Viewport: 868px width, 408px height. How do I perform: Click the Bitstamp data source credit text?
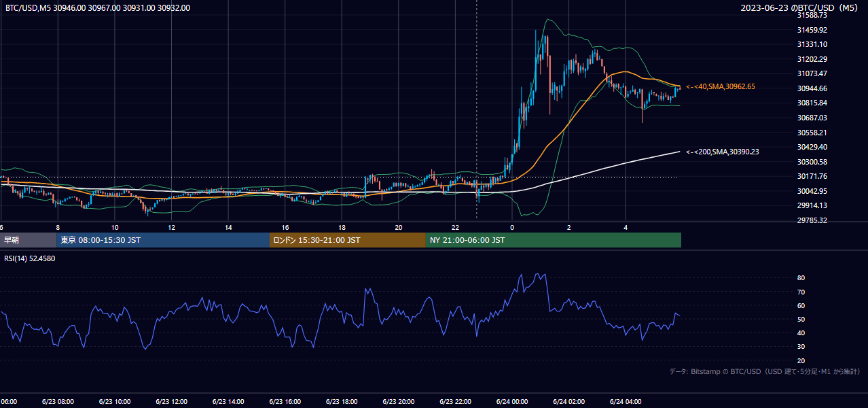click(765, 371)
